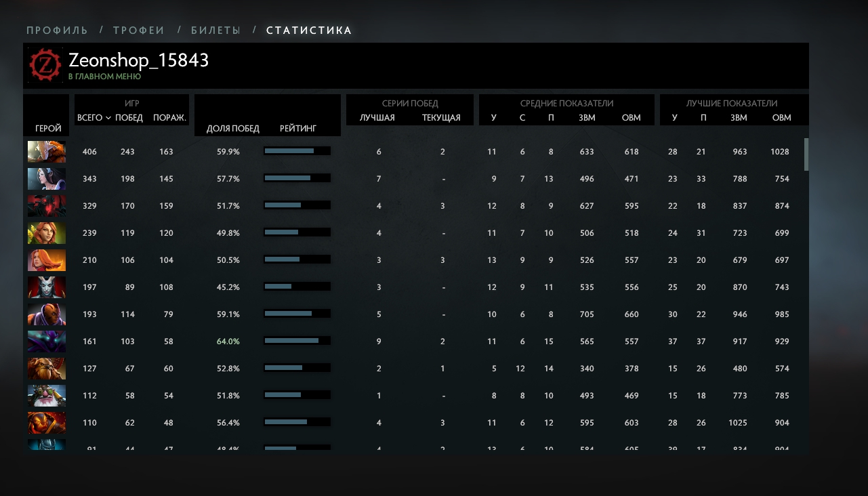The height and width of the screenshot is (496, 868).
Task: Click the 57.7% win rate cell
Action: point(228,179)
